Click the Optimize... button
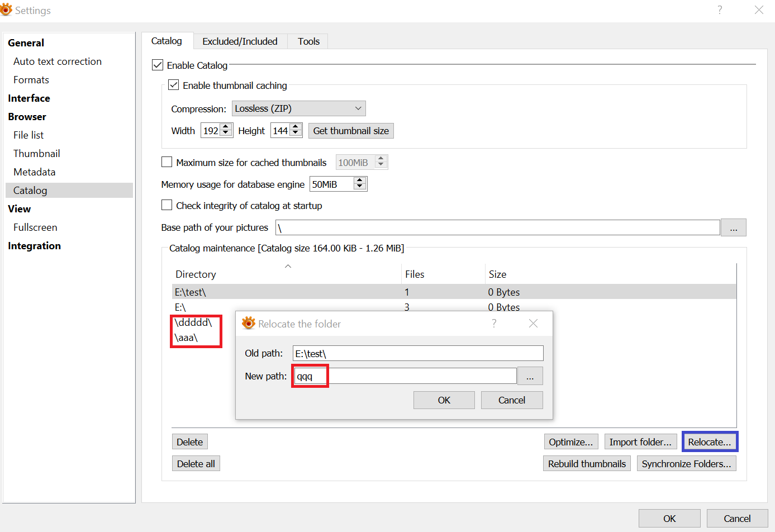This screenshot has height=532, width=775. coord(571,442)
